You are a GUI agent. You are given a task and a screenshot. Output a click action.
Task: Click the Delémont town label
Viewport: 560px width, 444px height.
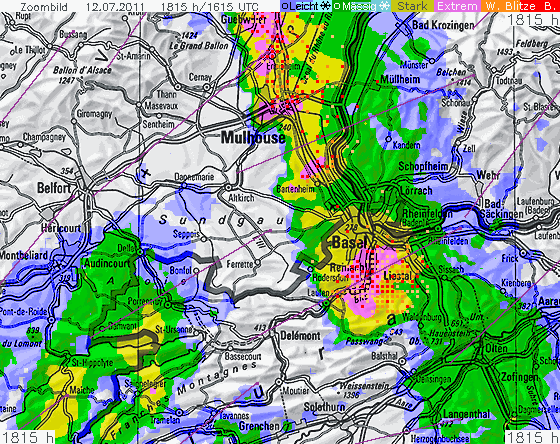[x=300, y=336]
